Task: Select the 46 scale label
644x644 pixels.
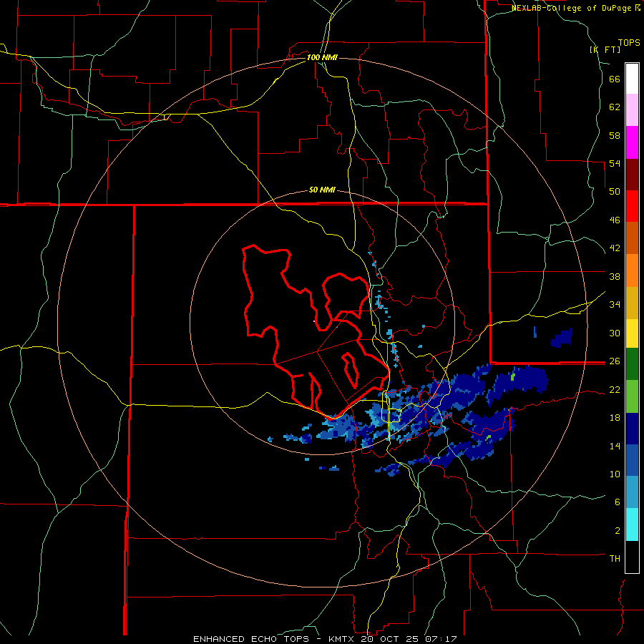Action: coord(615,220)
